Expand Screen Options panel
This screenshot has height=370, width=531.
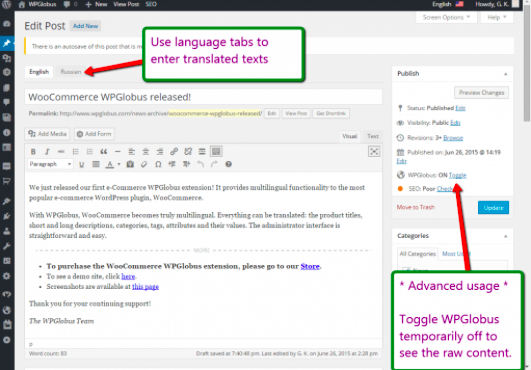pyautogui.click(x=446, y=17)
